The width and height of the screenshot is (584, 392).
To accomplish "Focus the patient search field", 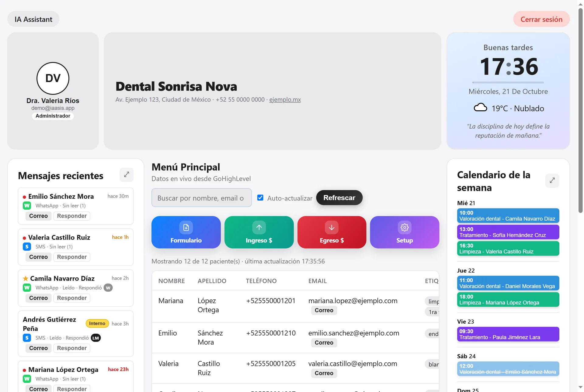I will pos(202,198).
